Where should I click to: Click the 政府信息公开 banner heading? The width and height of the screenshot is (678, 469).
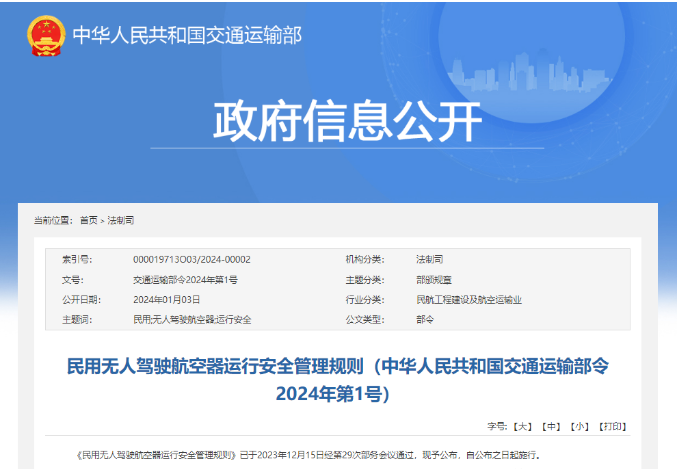click(x=348, y=121)
